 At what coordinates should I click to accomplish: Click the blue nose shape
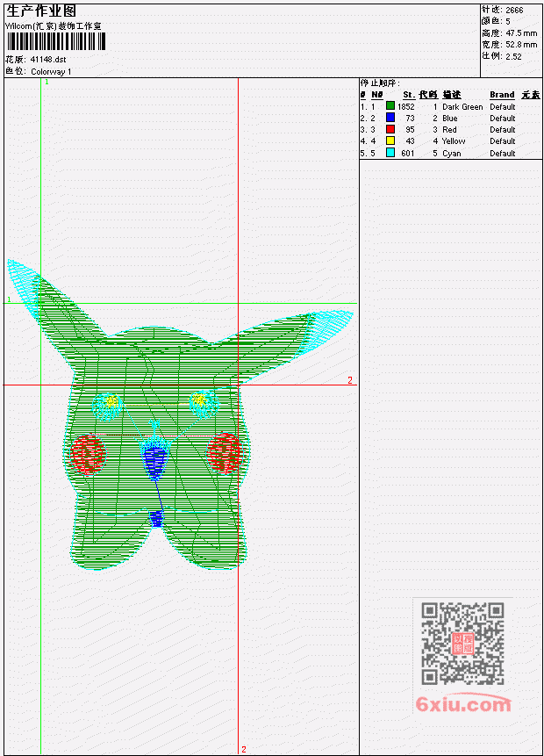154,463
